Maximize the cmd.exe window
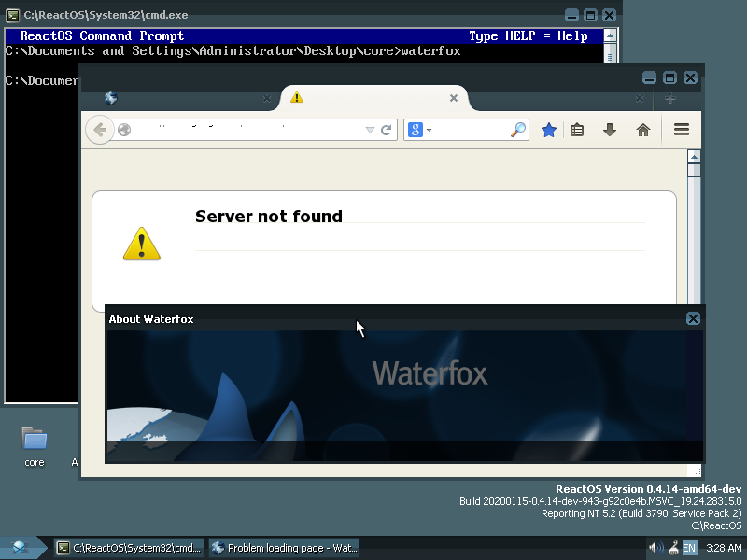Screen dimensions: 747x560 590,15
